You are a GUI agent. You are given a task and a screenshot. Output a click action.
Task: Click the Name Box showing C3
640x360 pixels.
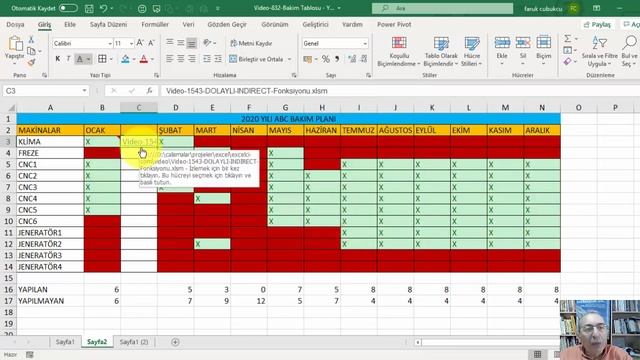[41, 91]
